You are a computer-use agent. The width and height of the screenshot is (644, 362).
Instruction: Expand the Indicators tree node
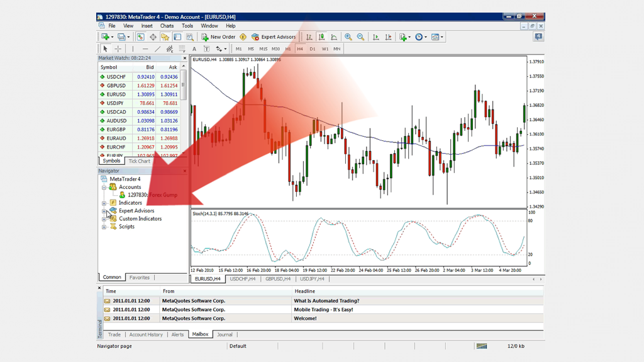(x=104, y=203)
